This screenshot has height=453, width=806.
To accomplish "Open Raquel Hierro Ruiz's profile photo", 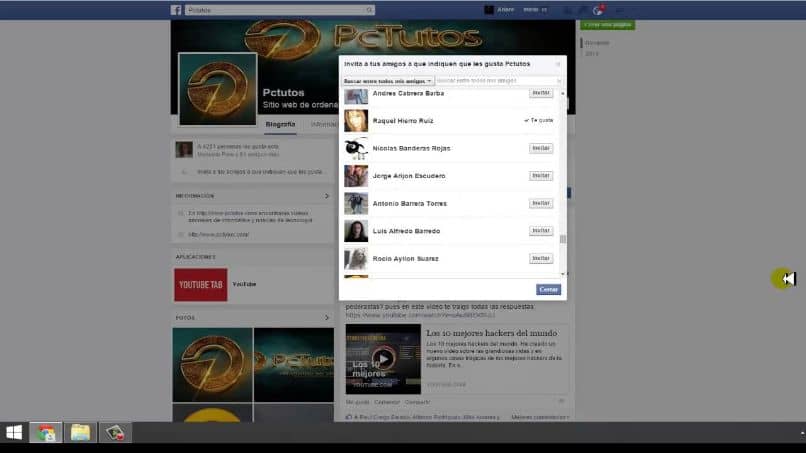I will click(356, 121).
